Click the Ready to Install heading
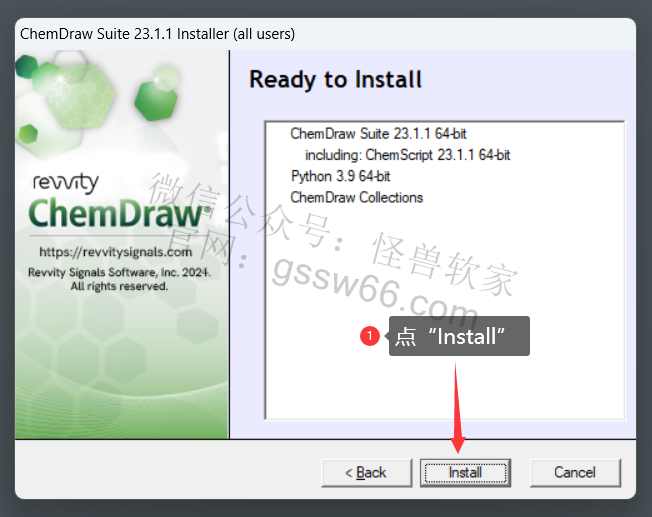Image resolution: width=652 pixels, height=517 pixels. tap(336, 79)
